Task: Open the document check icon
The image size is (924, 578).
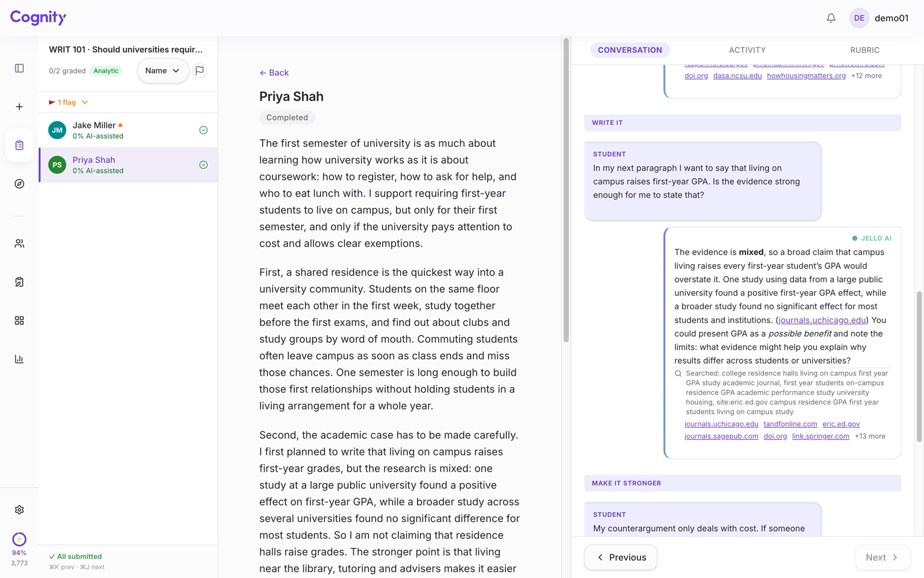Action: coord(19,282)
